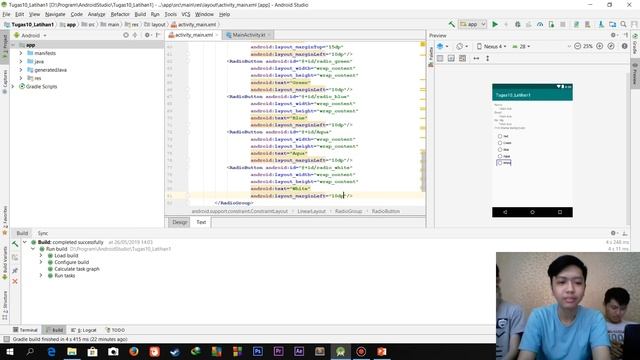Open the API 28 version dropdown

click(x=521, y=47)
